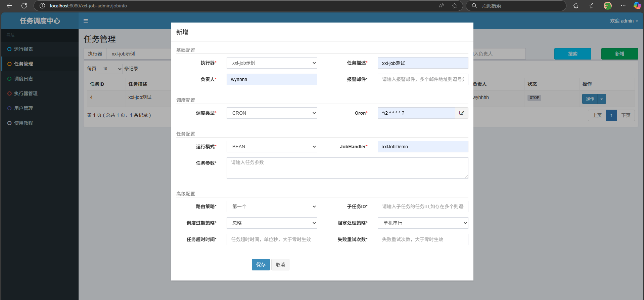Go to 上页 in pagination

[597, 115]
